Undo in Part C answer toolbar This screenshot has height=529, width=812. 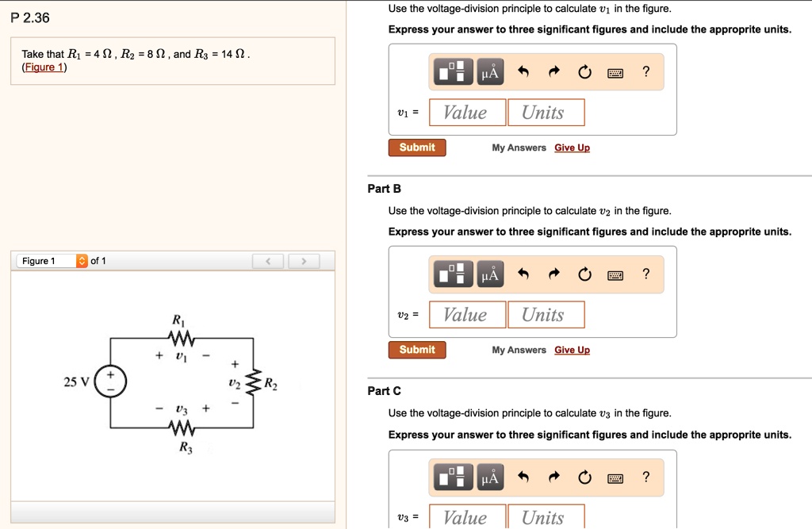coord(523,477)
